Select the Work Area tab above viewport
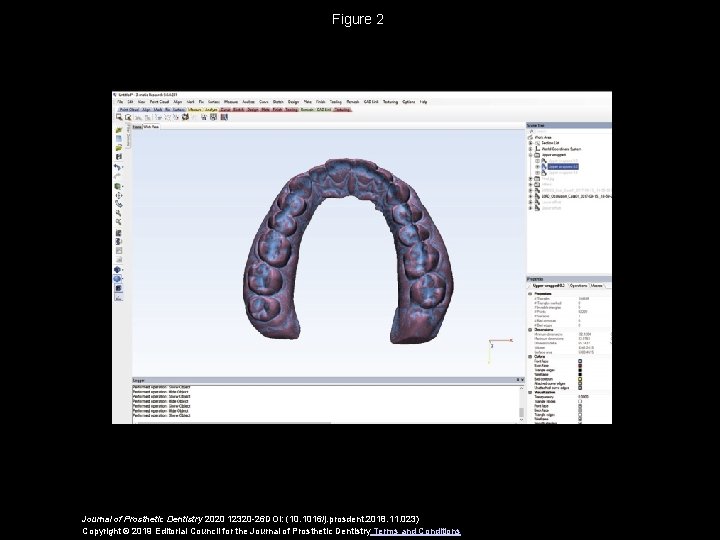This screenshot has width=720, height=540. pos(151,127)
